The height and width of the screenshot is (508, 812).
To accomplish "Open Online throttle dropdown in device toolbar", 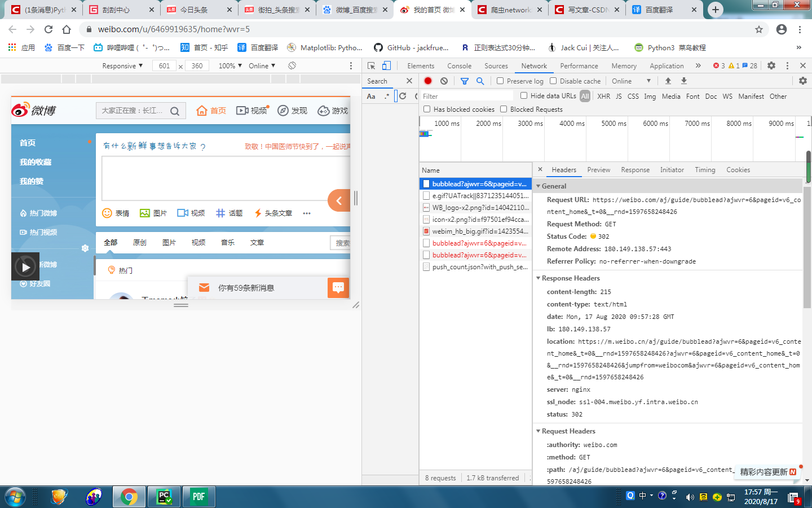I will [262, 65].
